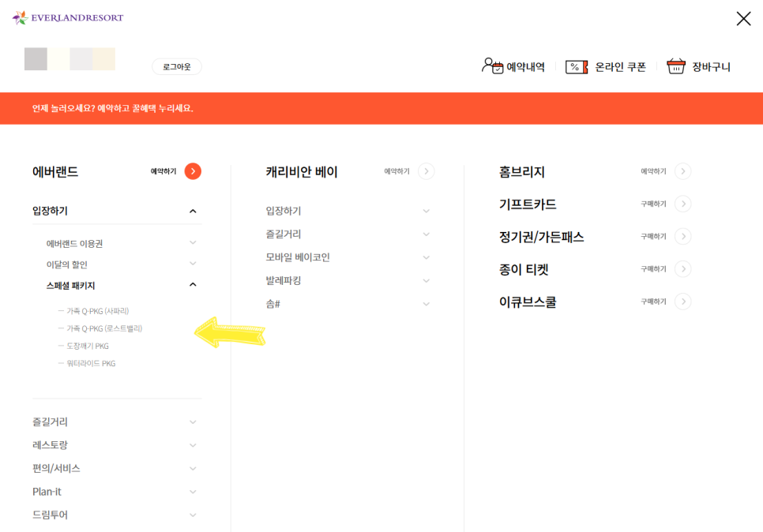Click 예약하기 text next to 캐리비안 베이
The height and width of the screenshot is (532, 763).
(x=397, y=171)
